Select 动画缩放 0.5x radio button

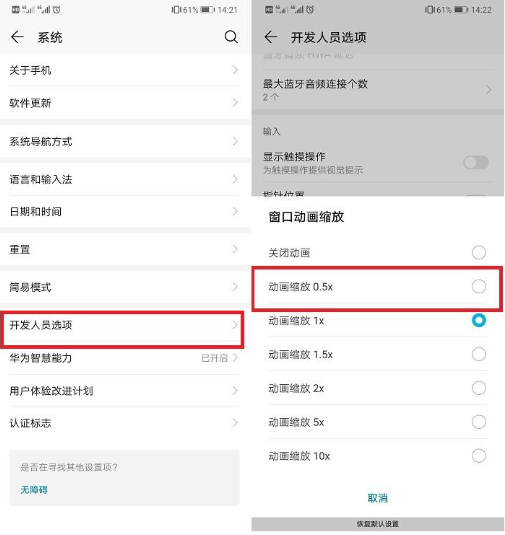479,286
